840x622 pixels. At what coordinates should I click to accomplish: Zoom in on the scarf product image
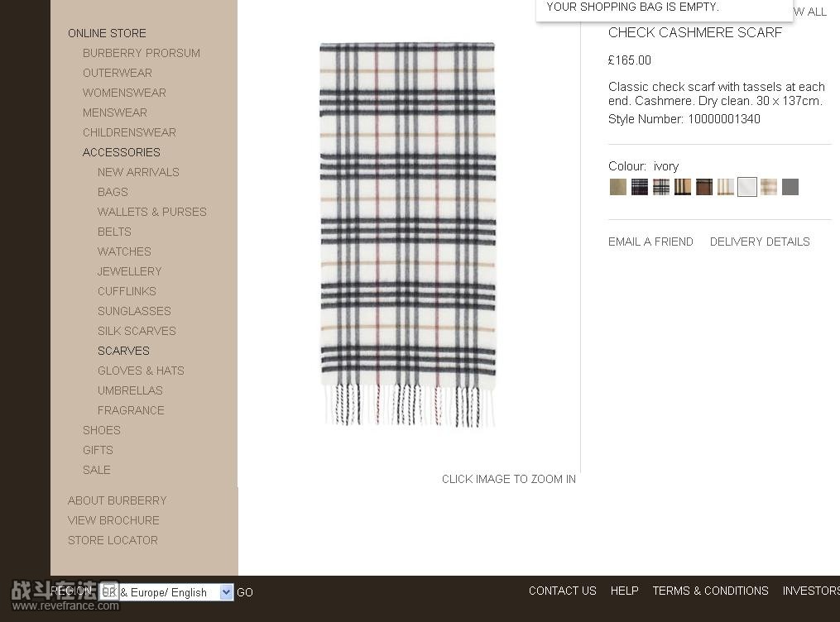pyautogui.click(x=408, y=234)
